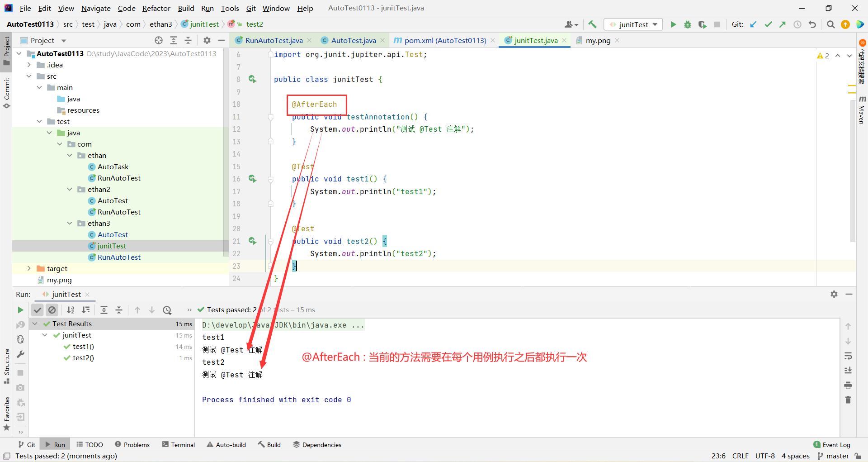Expand the target folder
This screenshot has height=462, width=868.
(29, 268)
